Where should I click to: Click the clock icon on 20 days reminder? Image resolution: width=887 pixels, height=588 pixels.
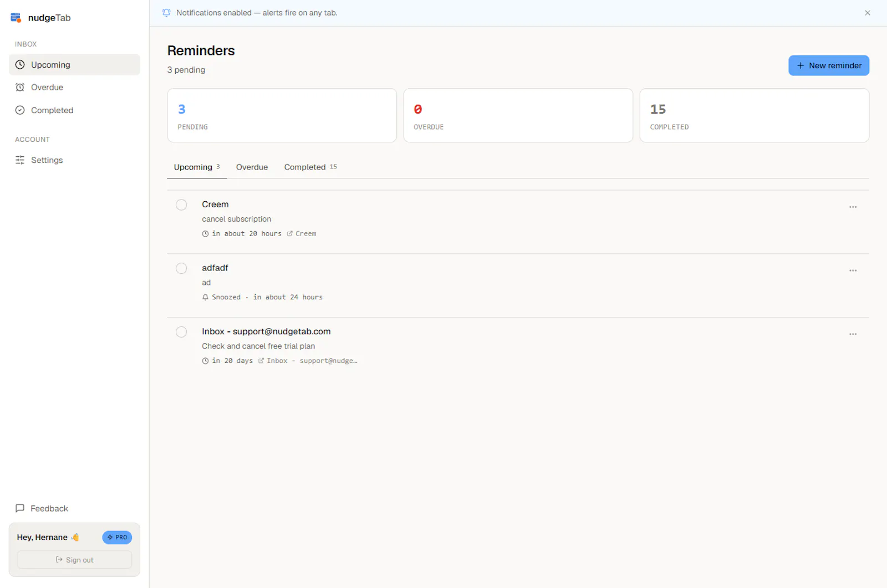pyautogui.click(x=205, y=361)
